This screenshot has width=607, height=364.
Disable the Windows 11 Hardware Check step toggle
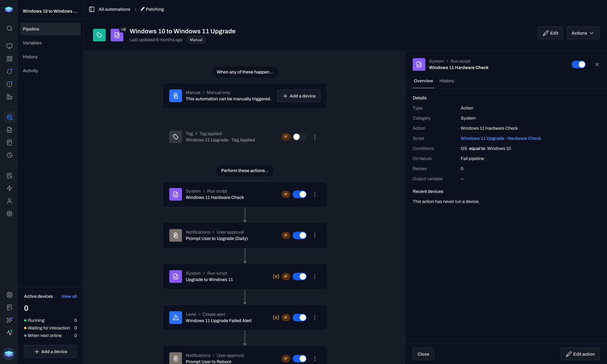click(300, 194)
